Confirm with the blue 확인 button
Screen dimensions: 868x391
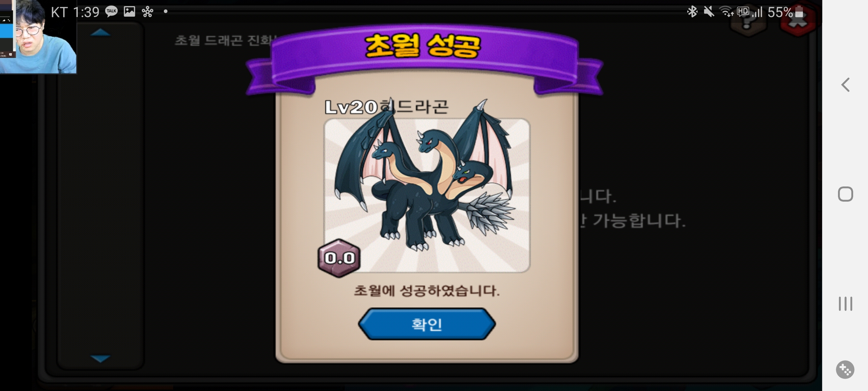[427, 324]
